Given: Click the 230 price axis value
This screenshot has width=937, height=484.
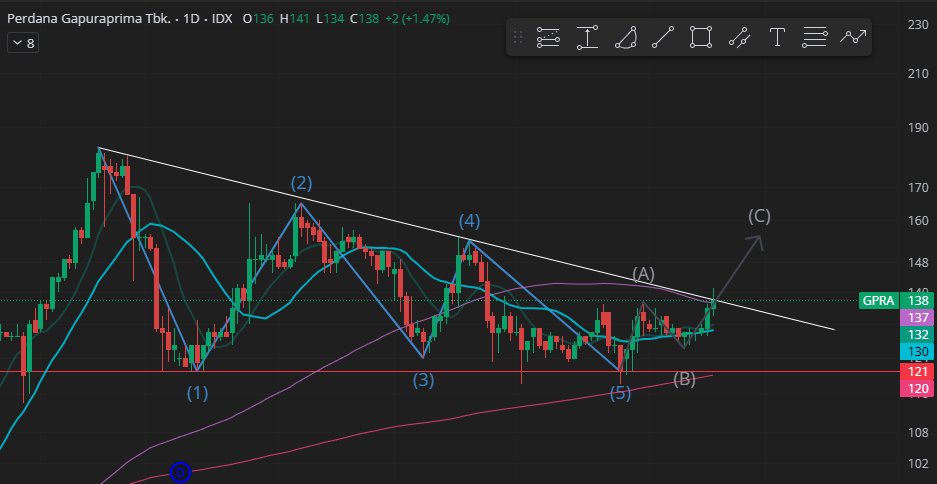Looking at the screenshot, I should click(x=918, y=24).
